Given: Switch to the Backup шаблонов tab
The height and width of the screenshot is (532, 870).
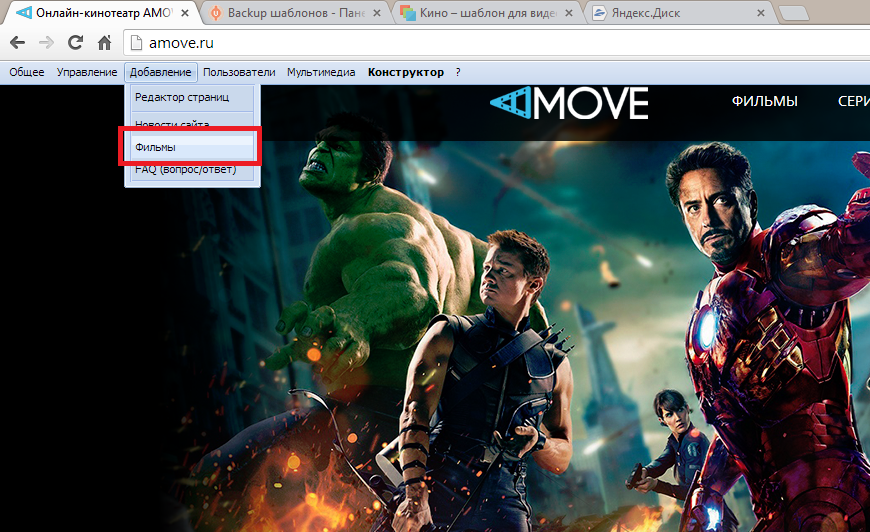Looking at the screenshot, I should click(x=295, y=13).
